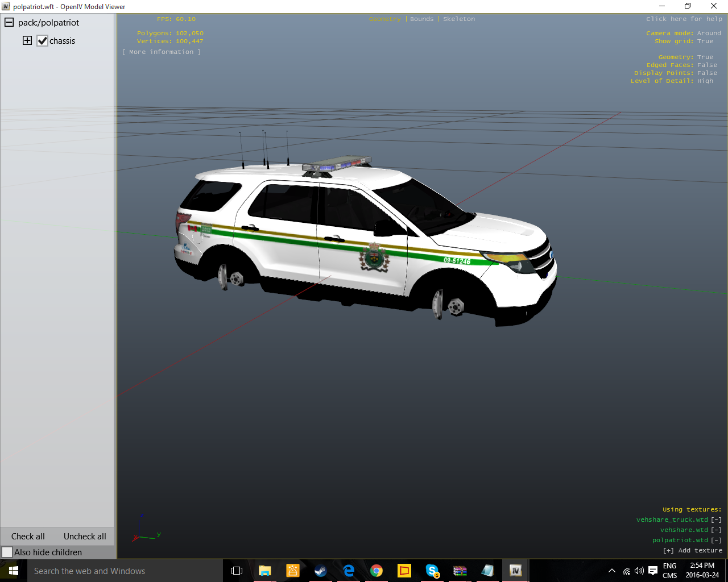Uncheck the chassis visibility checkbox
The image size is (728, 582).
(43, 41)
